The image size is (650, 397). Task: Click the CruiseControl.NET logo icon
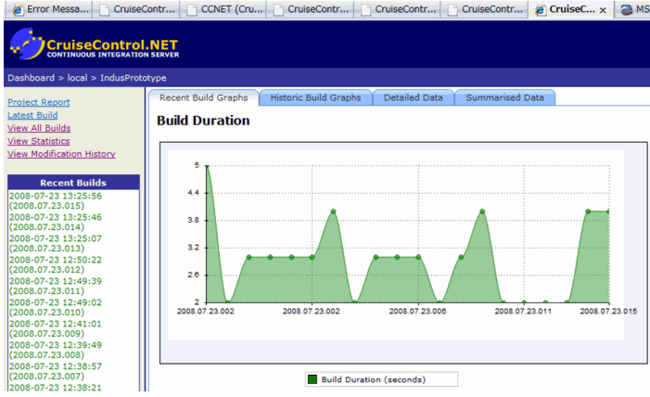27,44
